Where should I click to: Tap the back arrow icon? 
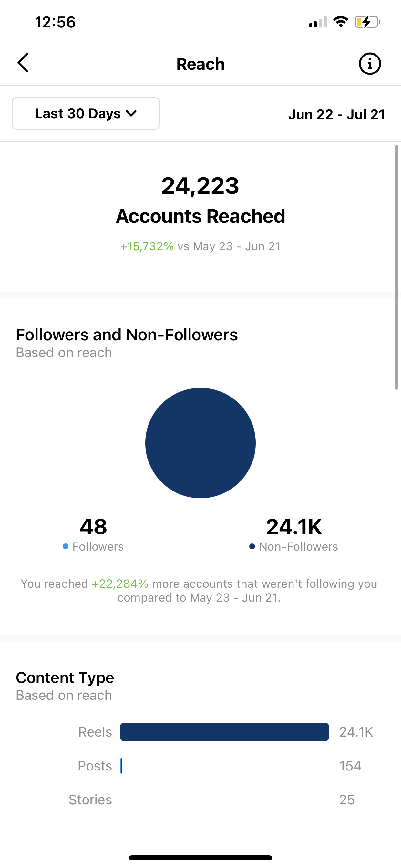[x=23, y=63]
